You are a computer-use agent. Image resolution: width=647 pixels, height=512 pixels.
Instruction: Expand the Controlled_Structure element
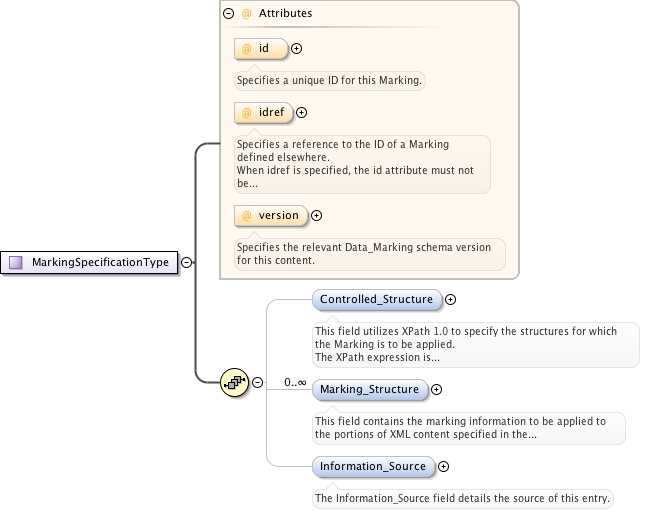pos(450,299)
